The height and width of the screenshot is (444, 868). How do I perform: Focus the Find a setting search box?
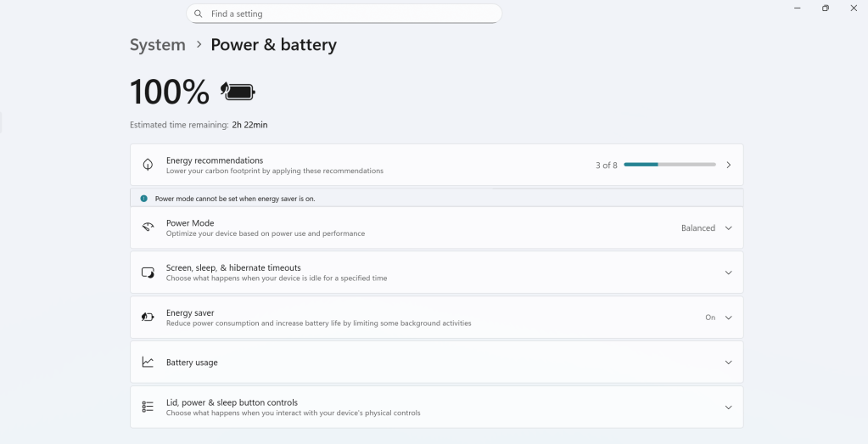(344, 14)
